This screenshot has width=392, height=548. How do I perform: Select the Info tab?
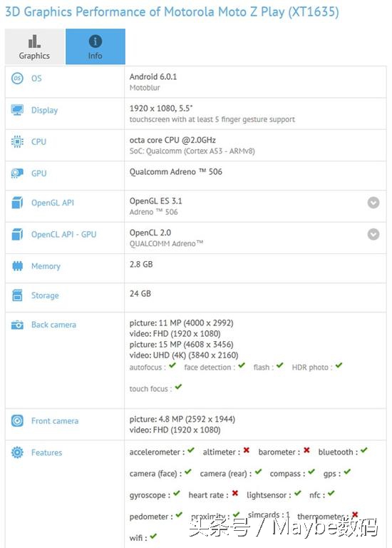coord(96,46)
